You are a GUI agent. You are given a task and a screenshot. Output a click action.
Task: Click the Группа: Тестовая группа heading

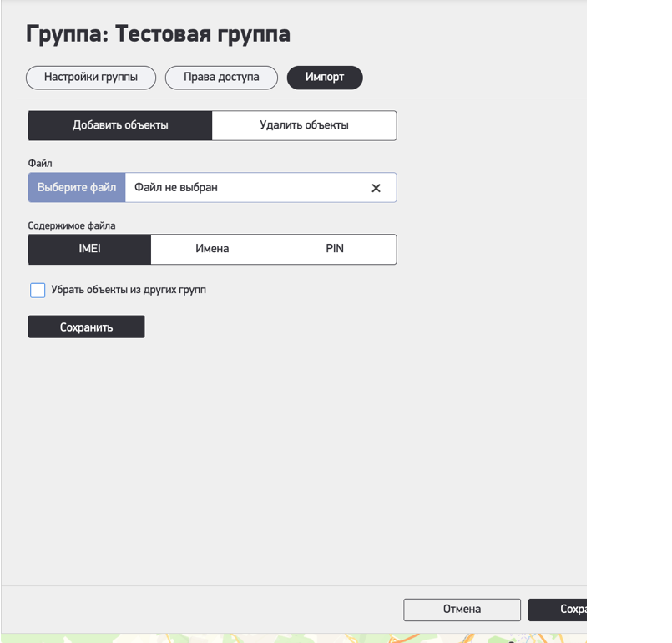click(x=159, y=34)
